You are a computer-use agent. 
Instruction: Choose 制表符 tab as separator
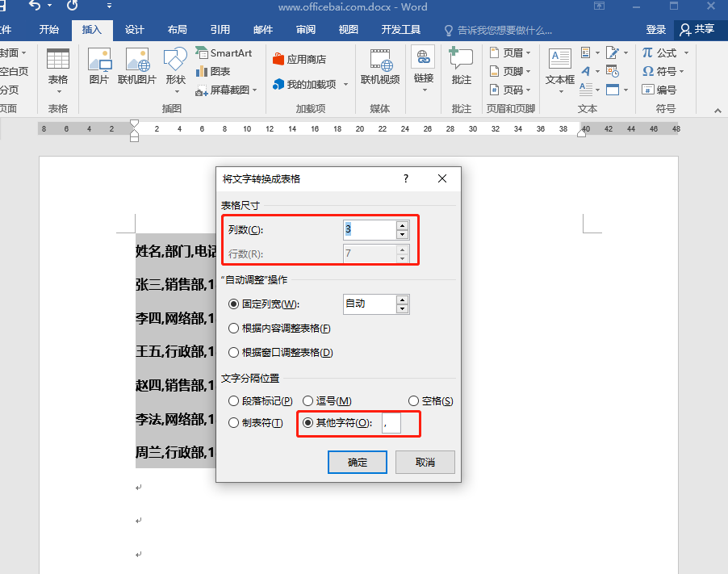point(256,423)
